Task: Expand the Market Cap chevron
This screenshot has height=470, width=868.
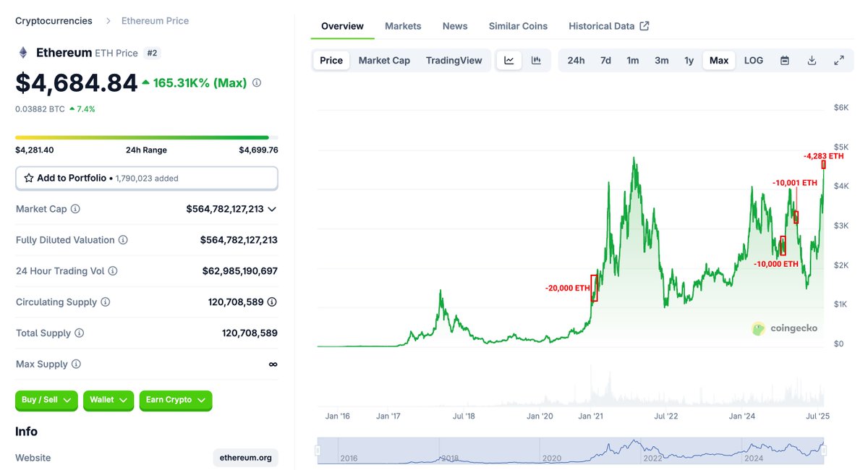Action: click(272, 209)
